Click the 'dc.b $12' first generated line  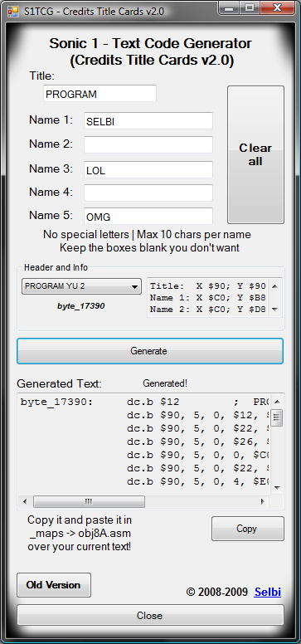153,402
